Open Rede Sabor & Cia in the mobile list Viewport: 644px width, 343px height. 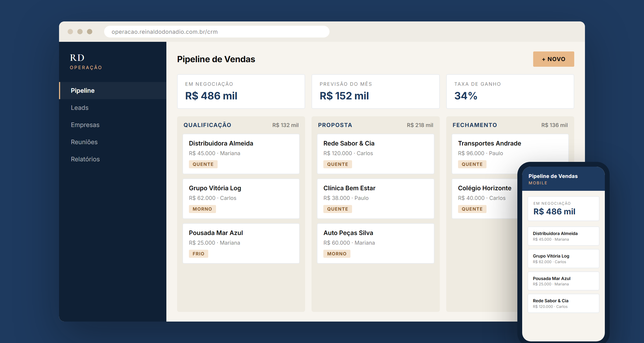tap(563, 303)
